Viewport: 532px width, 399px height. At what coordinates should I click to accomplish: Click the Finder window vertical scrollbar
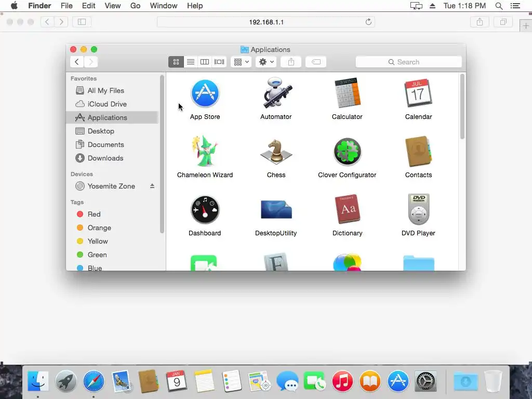pos(462,107)
